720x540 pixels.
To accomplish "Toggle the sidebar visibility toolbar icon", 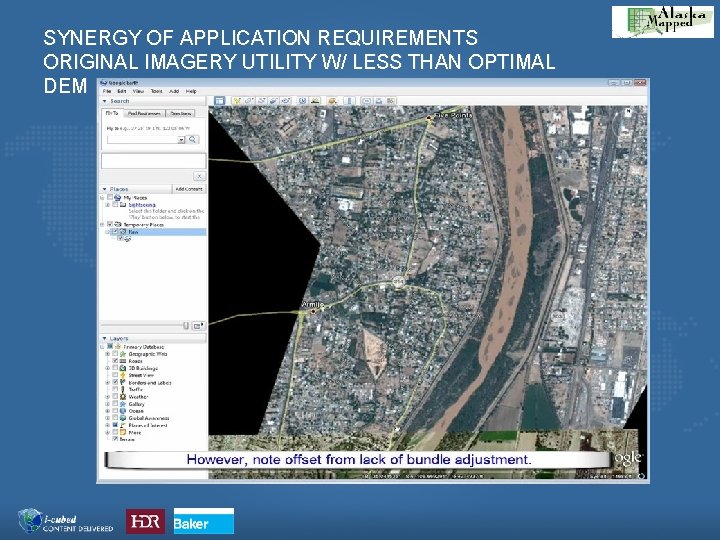I will (x=220, y=101).
